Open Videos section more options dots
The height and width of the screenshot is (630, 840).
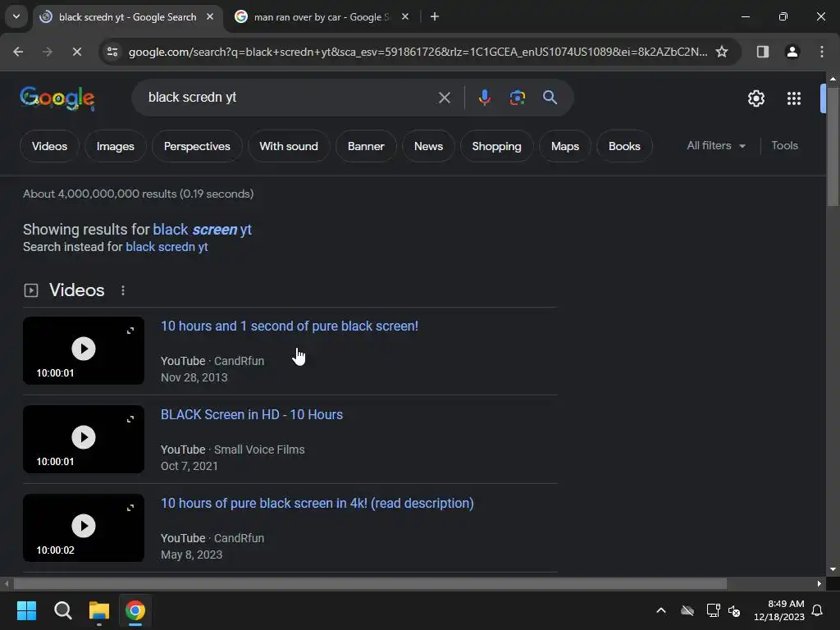click(x=123, y=290)
